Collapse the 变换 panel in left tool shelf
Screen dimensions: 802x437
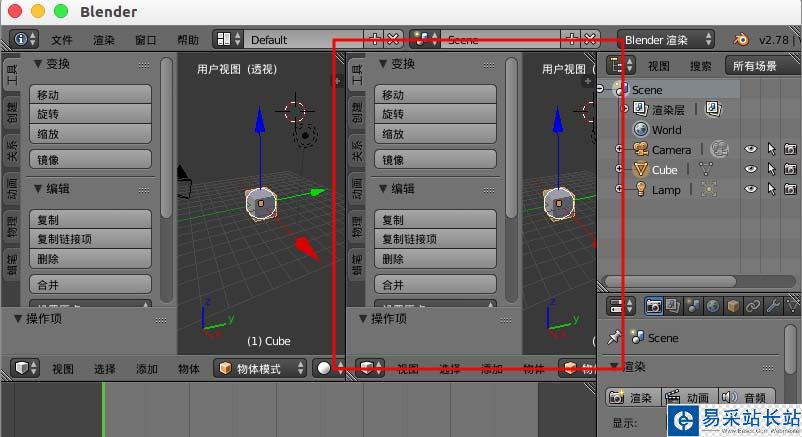click(x=37, y=63)
